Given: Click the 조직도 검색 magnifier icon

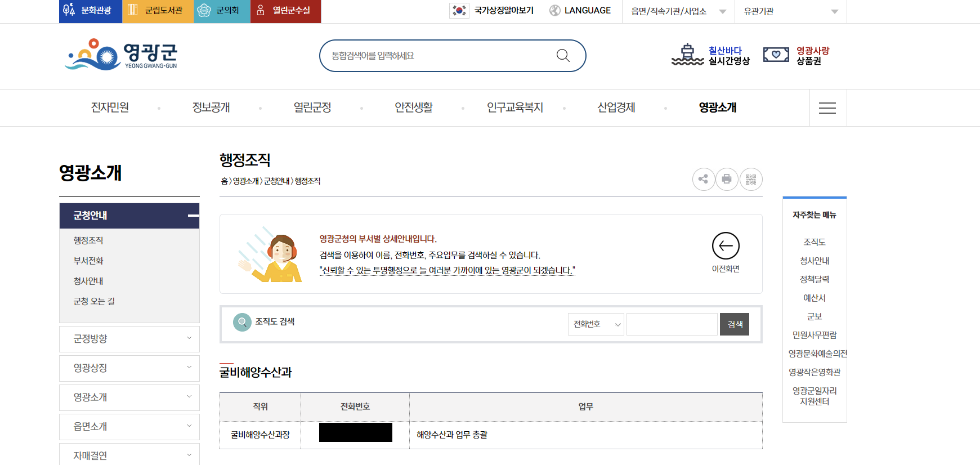Looking at the screenshot, I should point(242,322).
